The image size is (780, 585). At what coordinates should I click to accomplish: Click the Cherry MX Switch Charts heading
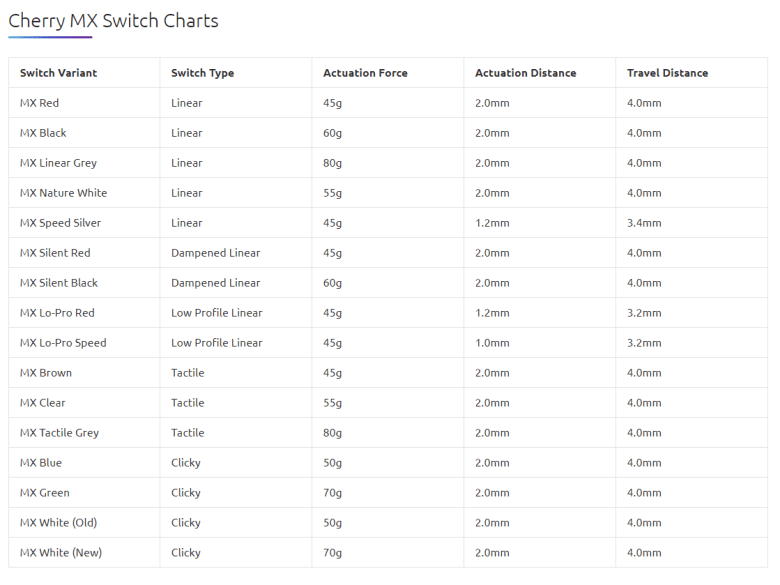click(x=113, y=21)
